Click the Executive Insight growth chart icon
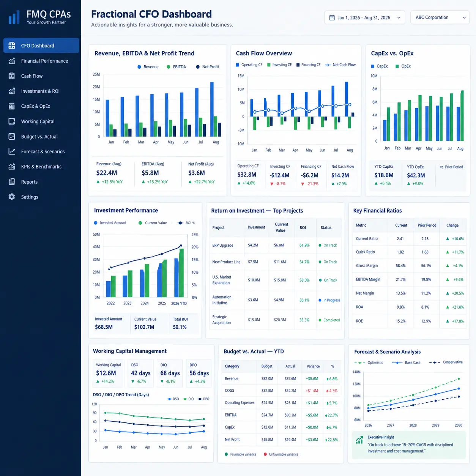Screen dimensions: 476x476 click(x=359, y=440)
